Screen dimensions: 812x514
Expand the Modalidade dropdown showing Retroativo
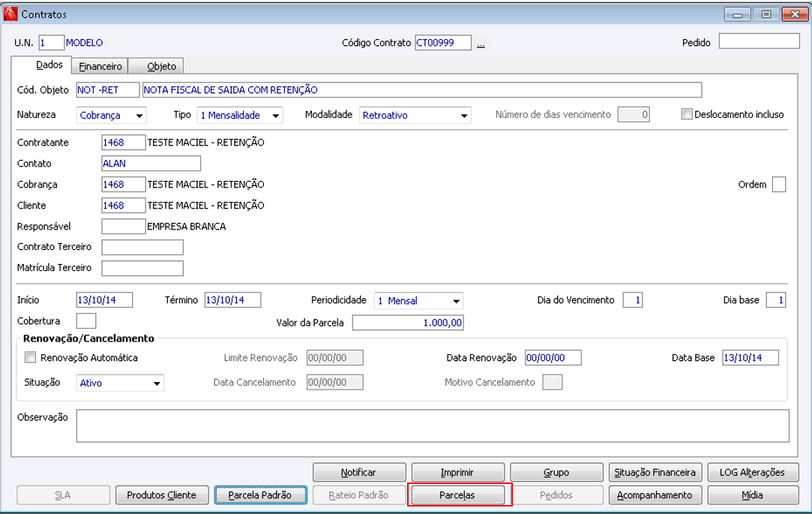(415, 115)
